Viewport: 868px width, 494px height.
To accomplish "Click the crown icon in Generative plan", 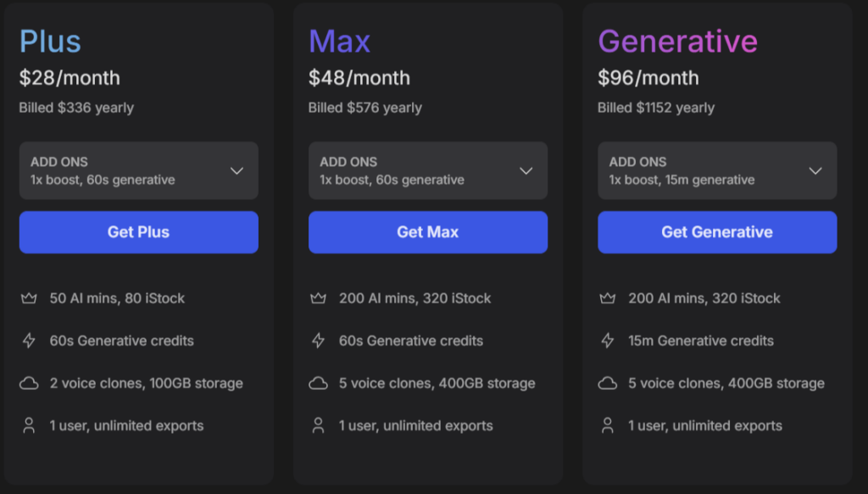I will coord(608,299).
